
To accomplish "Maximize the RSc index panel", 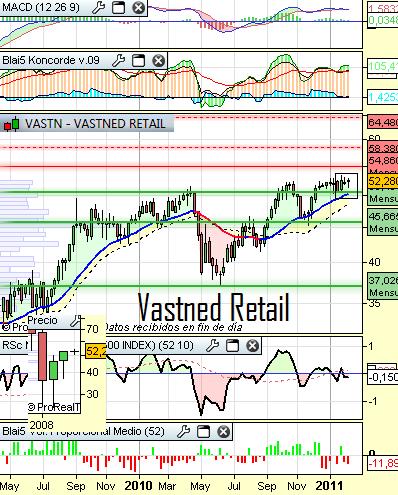I will [x=232, y=346].
